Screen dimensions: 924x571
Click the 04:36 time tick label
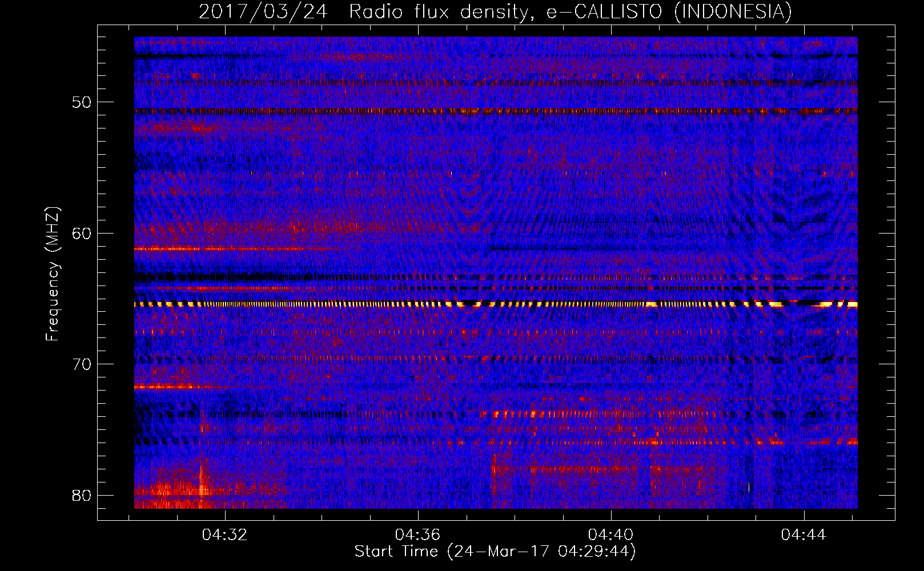click(x=418, y=534)
